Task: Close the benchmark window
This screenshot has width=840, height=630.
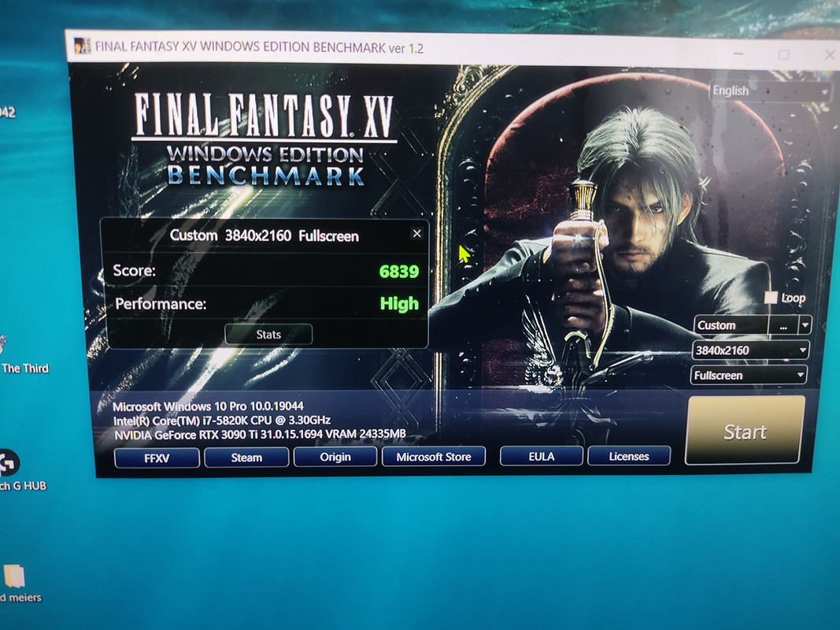Action: point(829,54)
